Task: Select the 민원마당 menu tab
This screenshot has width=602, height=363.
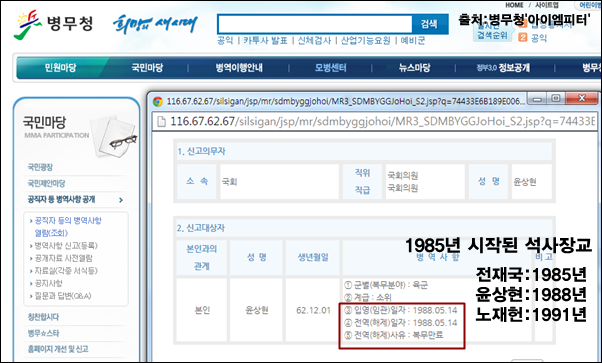Action: [61, 68]
